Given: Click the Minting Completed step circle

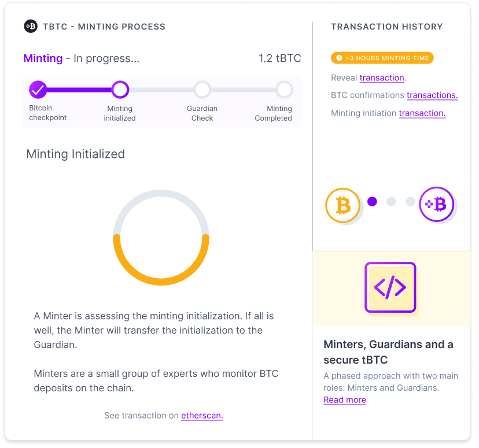Looking at the screenshot, I should [284, 90].
